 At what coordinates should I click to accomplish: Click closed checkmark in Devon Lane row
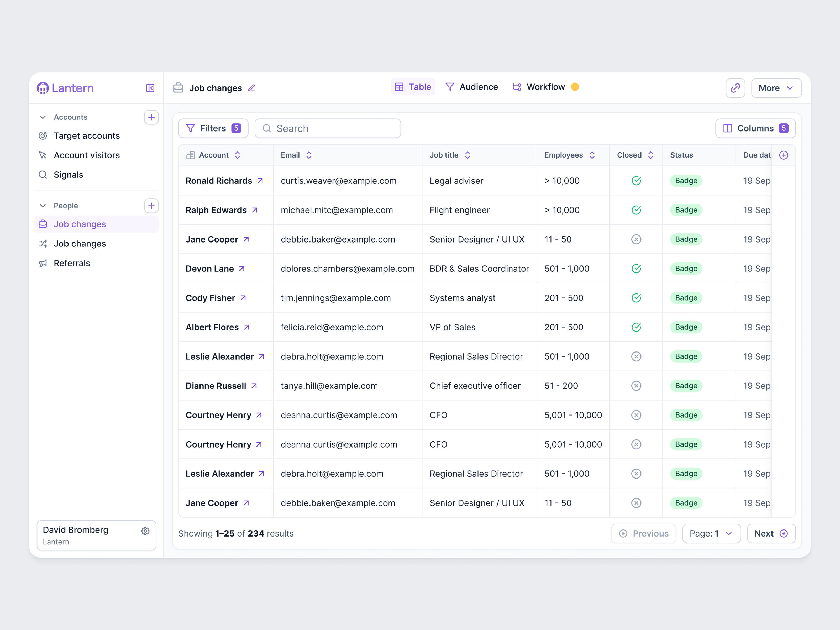click(x=636, y=269)
